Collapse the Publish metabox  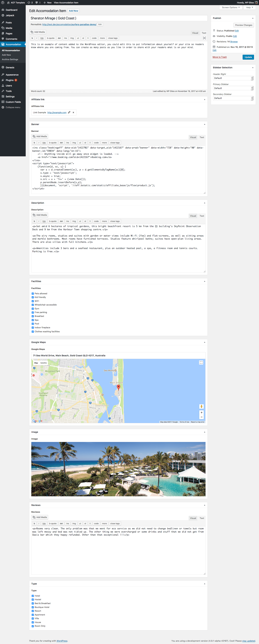[x=252, y=18]
